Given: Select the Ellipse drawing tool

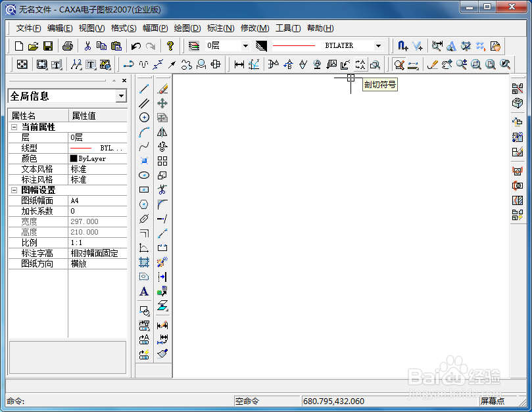Looking at the screenshot, I should point(144,175).
